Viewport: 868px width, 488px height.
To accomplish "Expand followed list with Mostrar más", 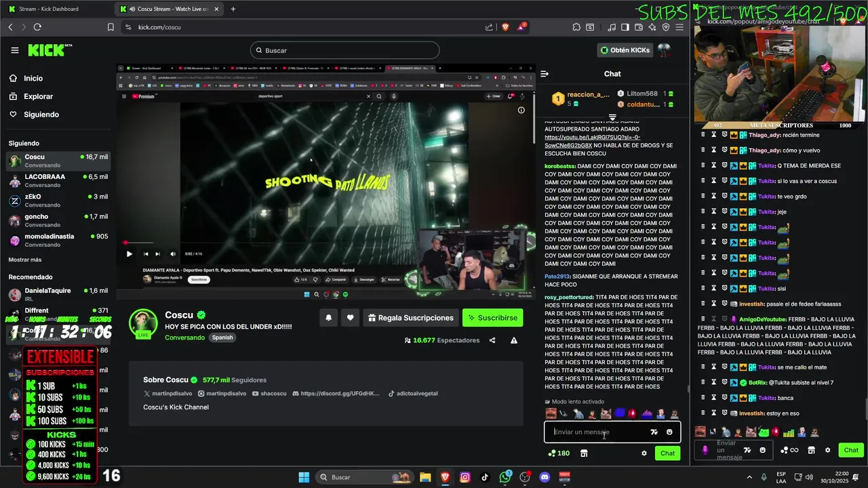I will [x=25, y=260].
